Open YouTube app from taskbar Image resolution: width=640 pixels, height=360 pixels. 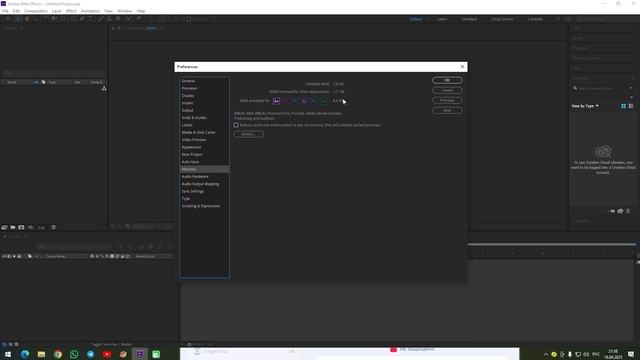(x=107, y=354)
